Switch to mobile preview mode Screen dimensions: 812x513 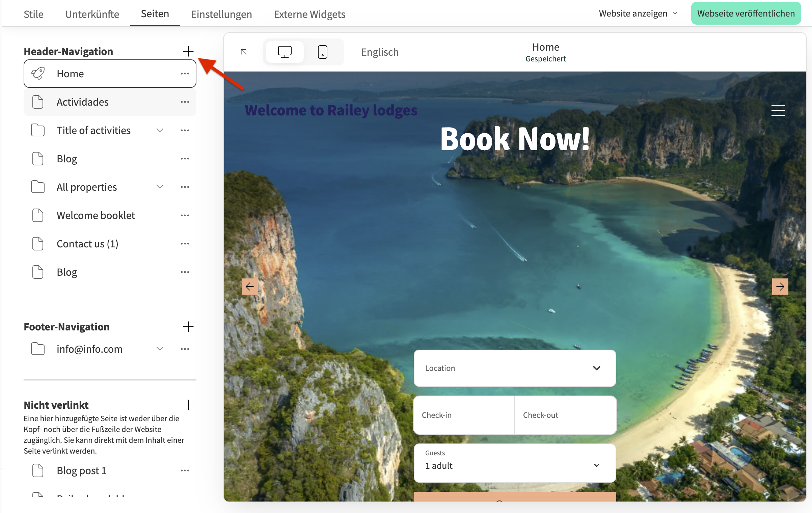322,52
